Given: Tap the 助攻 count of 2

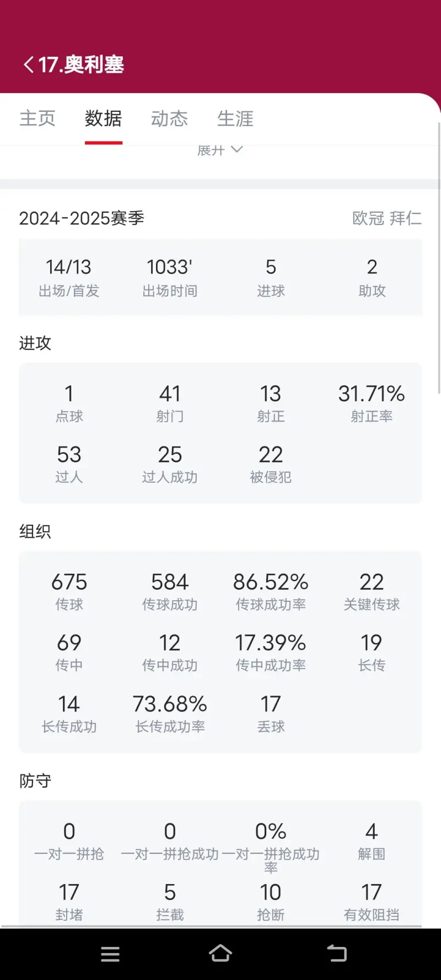Looking at the screenshot, I should pyautogui.click(x=372, y=277).
